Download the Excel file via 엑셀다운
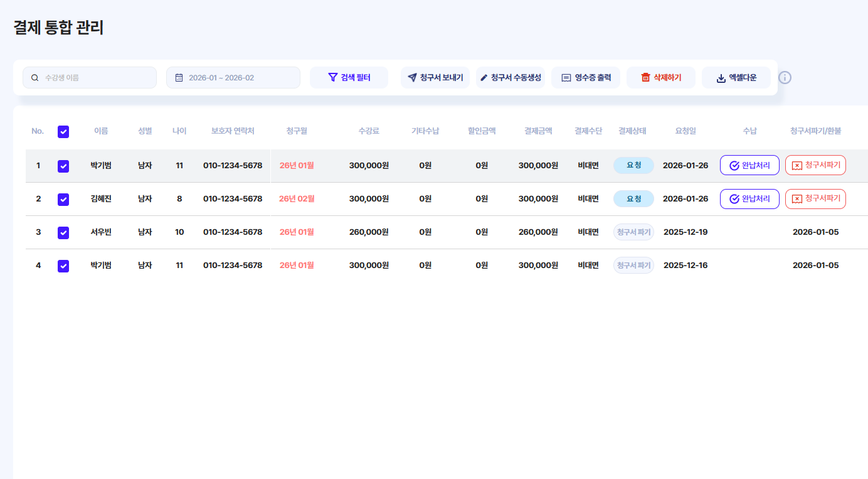 (736, 78)
